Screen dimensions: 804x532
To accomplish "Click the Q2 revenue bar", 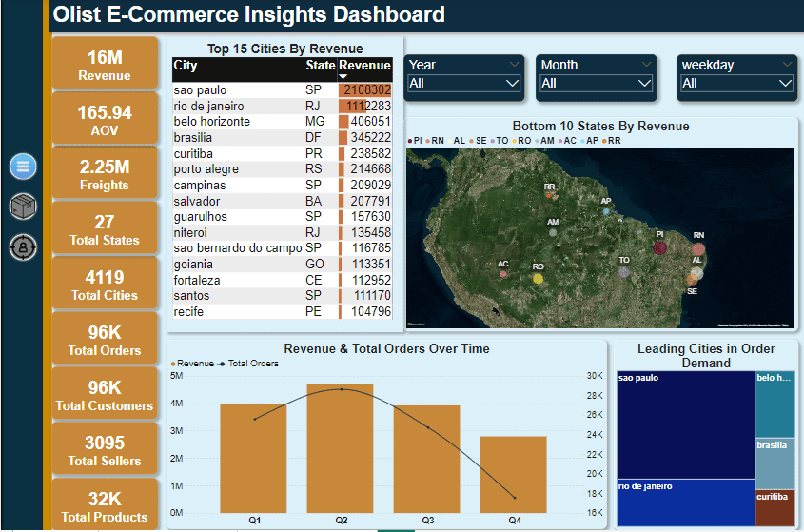I will point(340,448).
